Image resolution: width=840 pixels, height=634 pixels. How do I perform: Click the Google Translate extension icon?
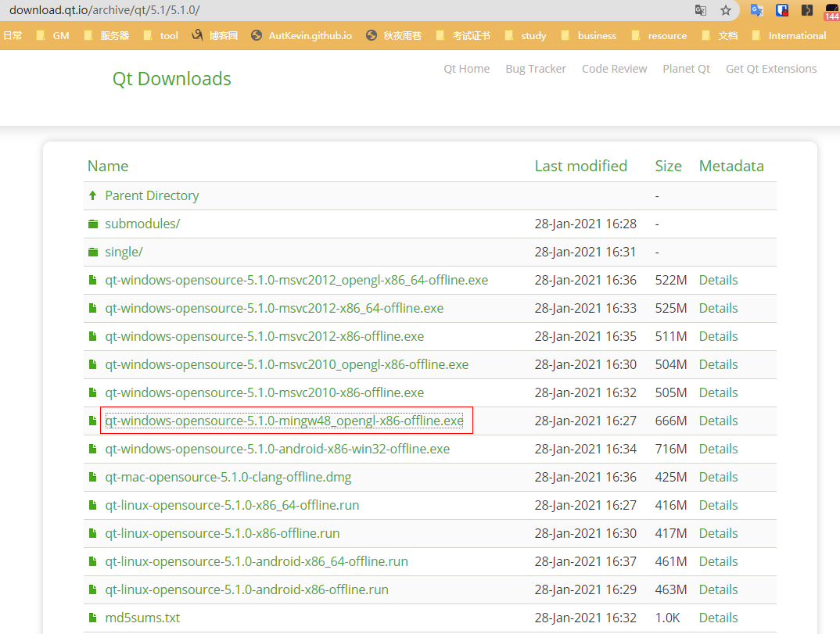point(756,10)
